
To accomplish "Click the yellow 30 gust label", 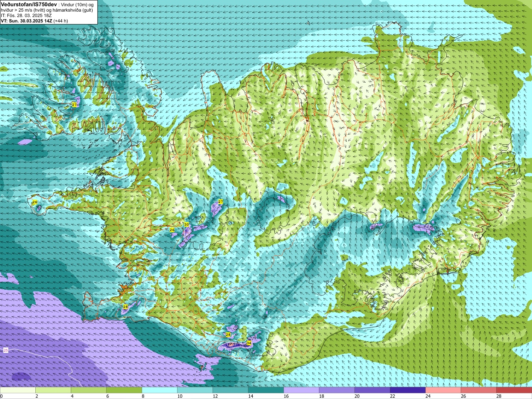I will (x=187, y=224).
